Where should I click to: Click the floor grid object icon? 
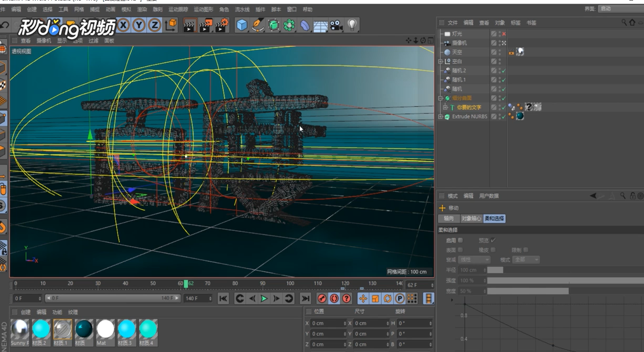point(320,25)
